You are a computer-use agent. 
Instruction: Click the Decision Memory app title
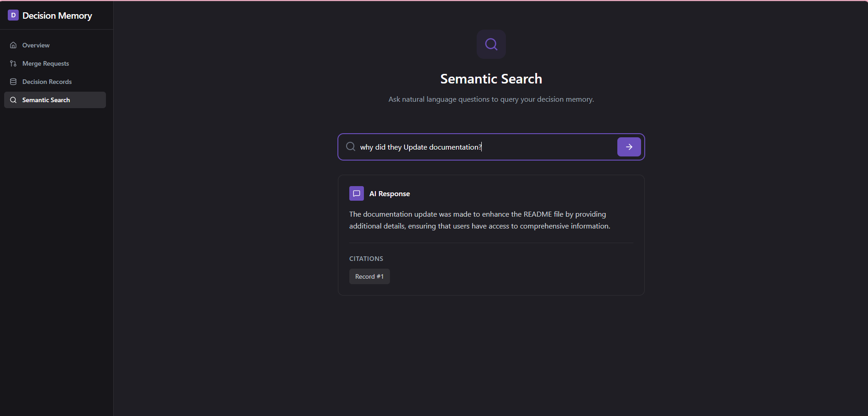[57, 16]
